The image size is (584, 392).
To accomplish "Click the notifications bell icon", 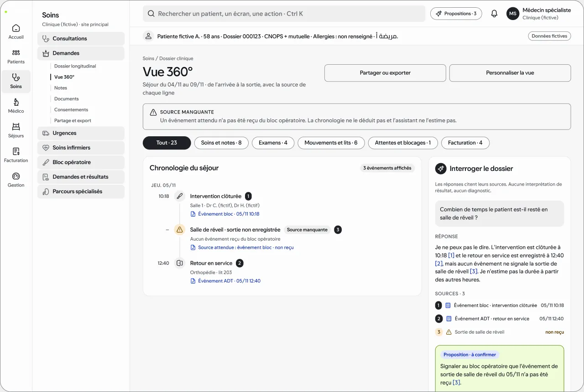I will tap(494, 14).
